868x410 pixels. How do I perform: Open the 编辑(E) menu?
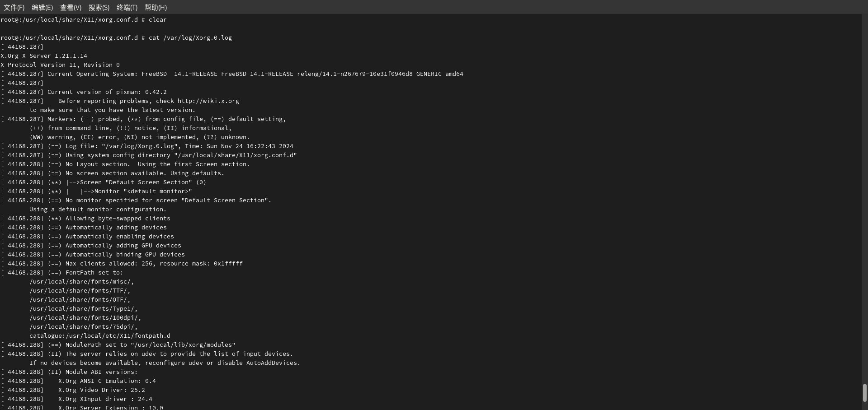pos(42,8)
